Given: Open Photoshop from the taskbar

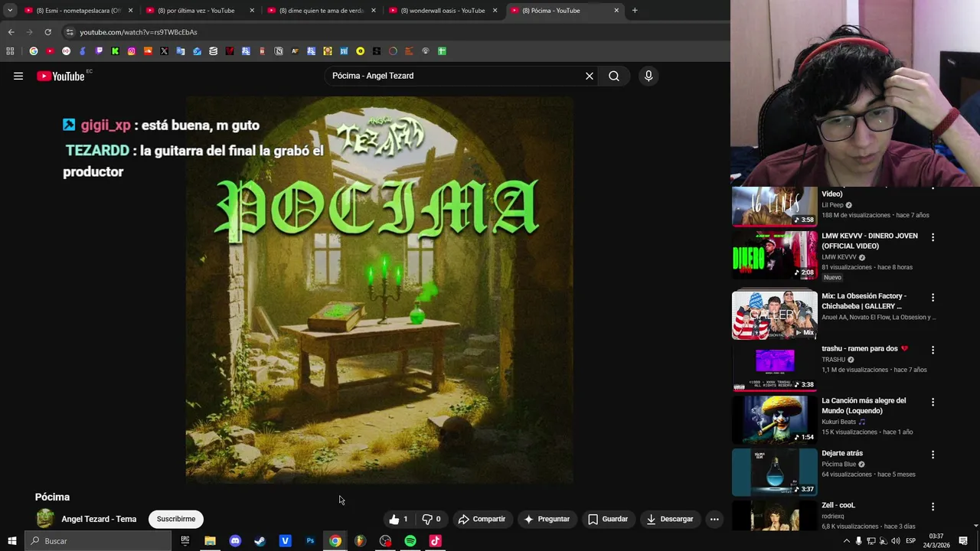Looking at the screenshot, I should (x=310, y=541).
